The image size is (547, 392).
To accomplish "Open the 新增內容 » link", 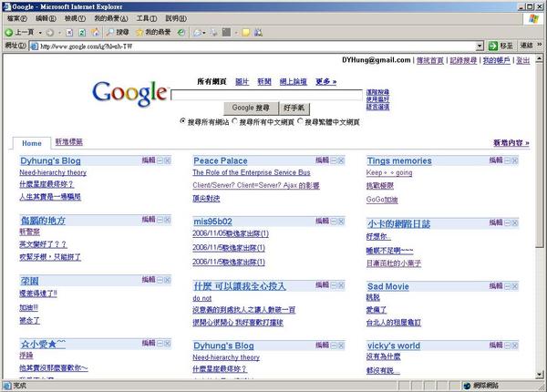I will (x=511, y=142).
